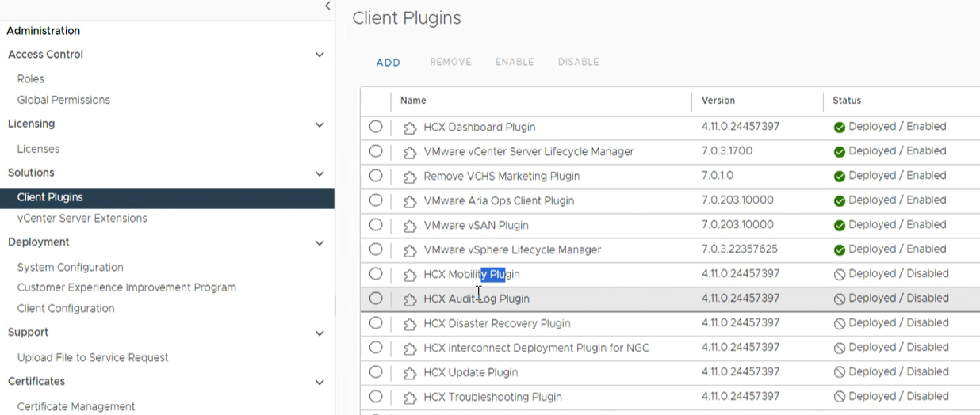The height and width of the screenshot is (415, 980).
Task: Collapse the Deployment section chevron
Action: tap(320, 242)
